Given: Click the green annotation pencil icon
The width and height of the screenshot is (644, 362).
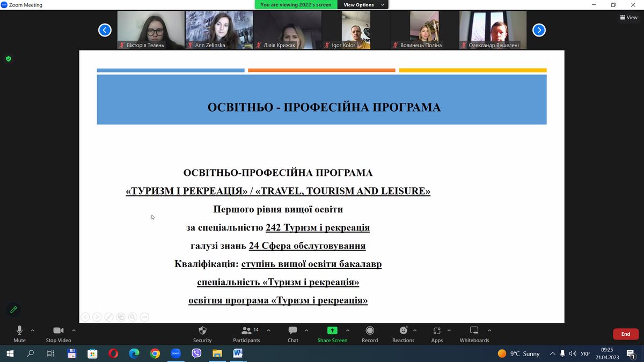Looking at the screenshot, I should 13,309.
